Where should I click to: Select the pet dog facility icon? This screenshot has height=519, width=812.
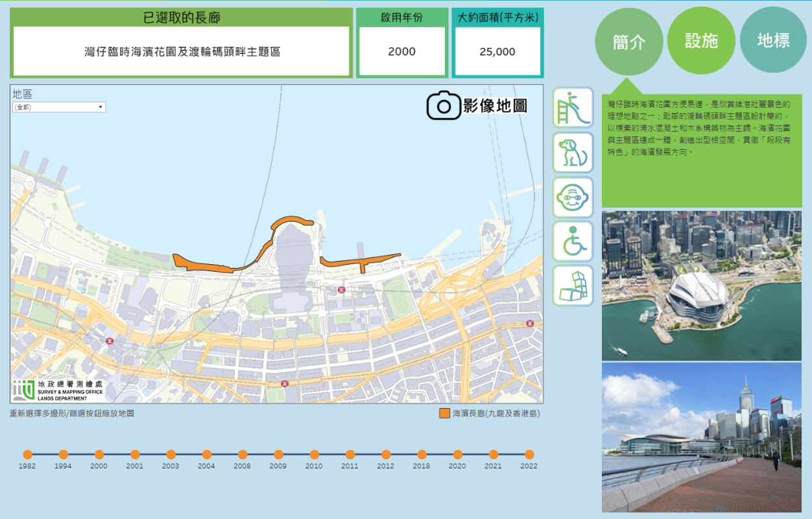coord(573,152)
